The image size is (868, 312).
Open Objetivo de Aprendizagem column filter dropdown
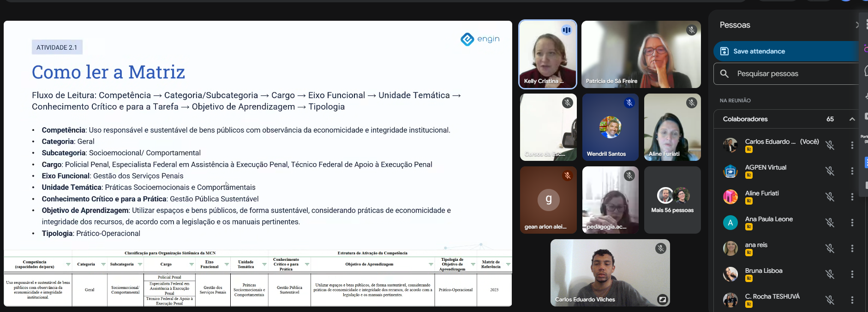coord(431,265)
